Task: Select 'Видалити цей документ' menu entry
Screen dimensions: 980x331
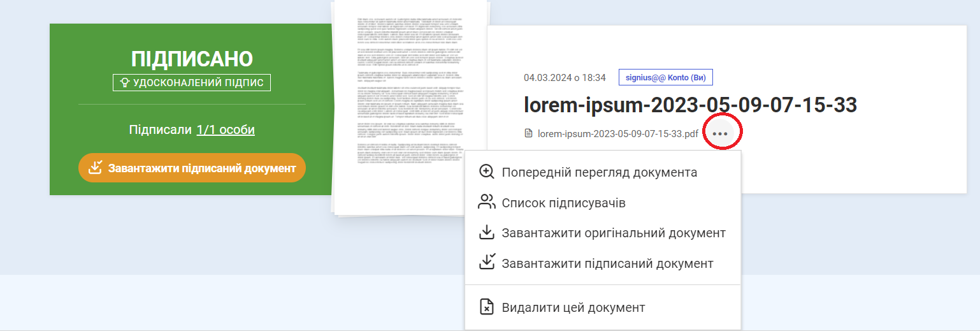Action: 573,307
